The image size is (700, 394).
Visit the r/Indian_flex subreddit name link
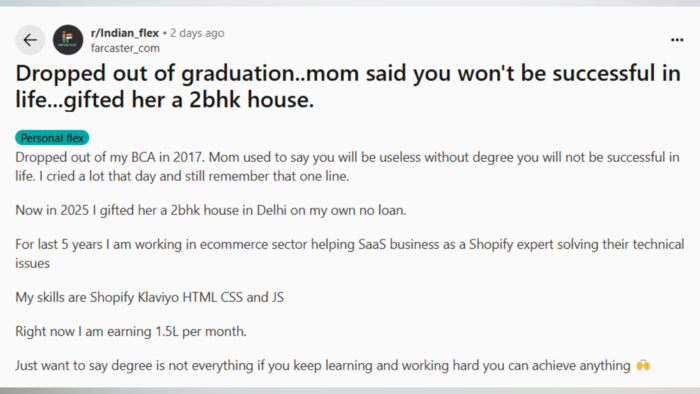[125, 33]
